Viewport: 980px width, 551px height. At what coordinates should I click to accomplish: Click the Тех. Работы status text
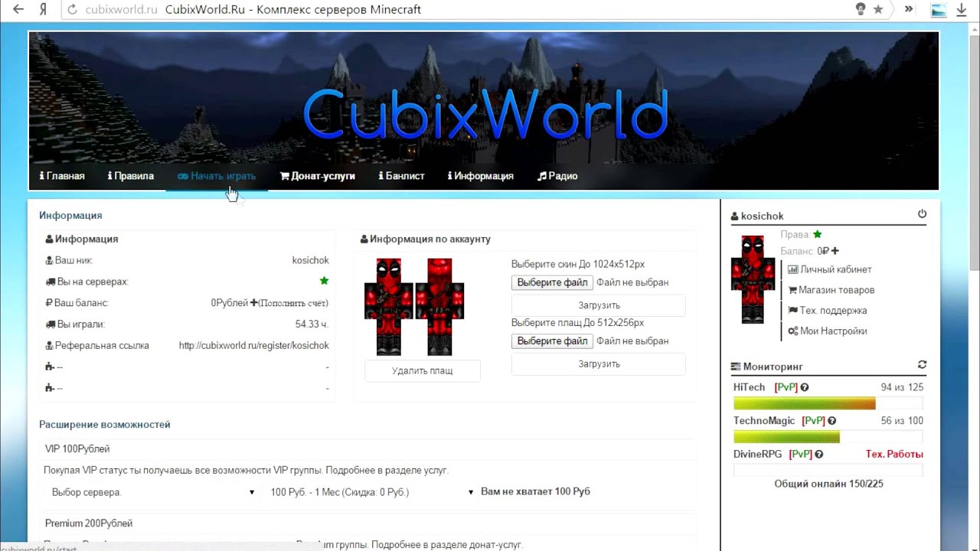[x=894, y=454]
